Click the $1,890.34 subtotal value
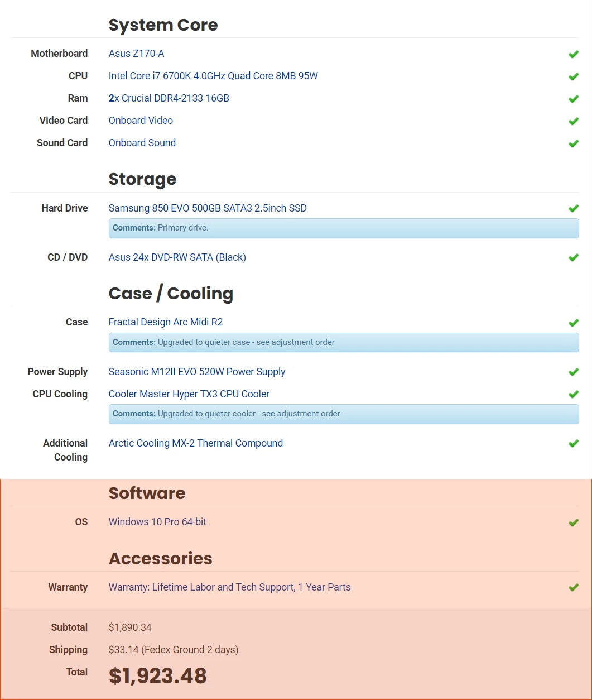Screen dimensions: 592x700 (130, 627)
